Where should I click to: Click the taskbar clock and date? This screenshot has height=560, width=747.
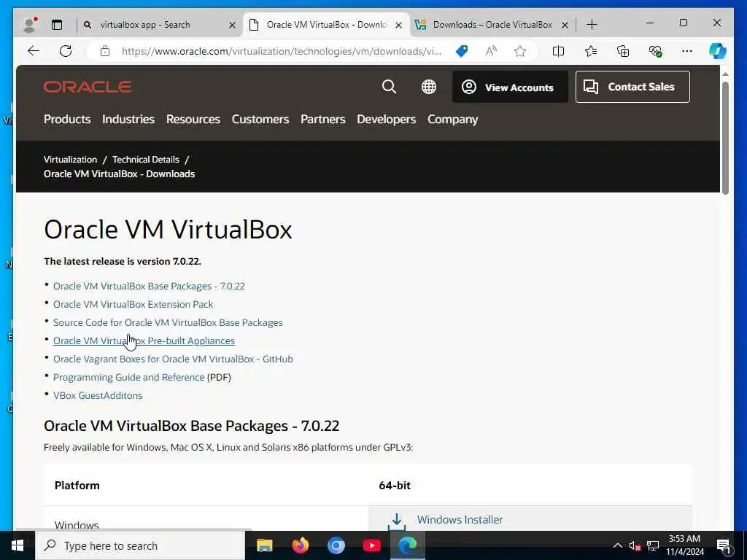pyautogui.click(x=684, y=545)
